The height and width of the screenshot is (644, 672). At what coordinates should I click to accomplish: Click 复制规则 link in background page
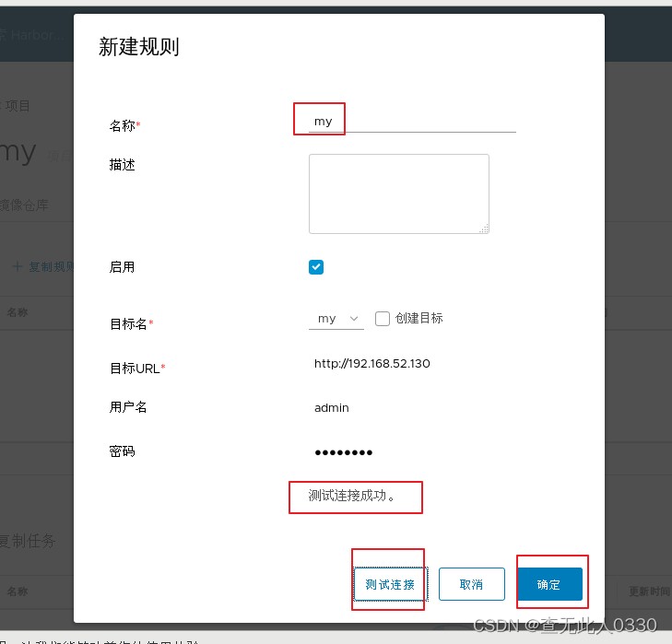pyautogui.click(x=44, y=266)
